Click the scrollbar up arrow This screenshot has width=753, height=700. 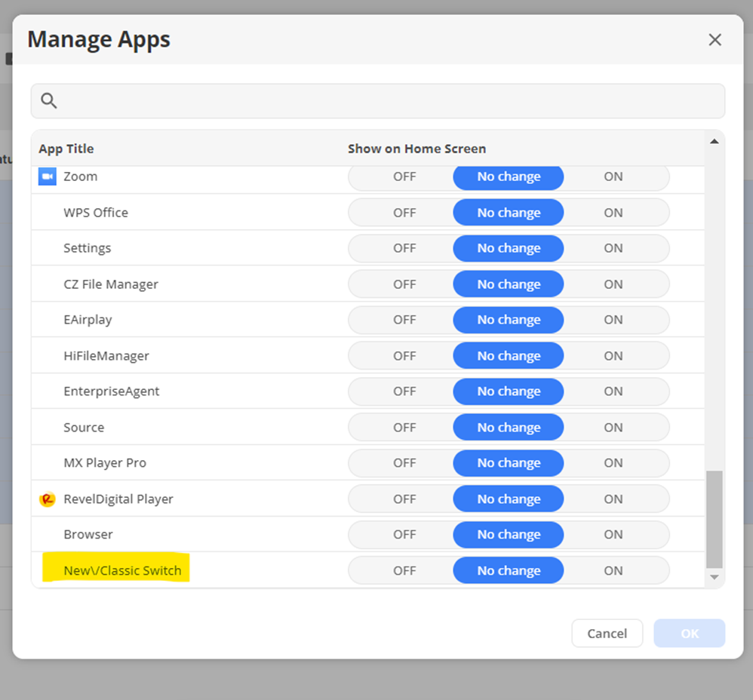714,141
